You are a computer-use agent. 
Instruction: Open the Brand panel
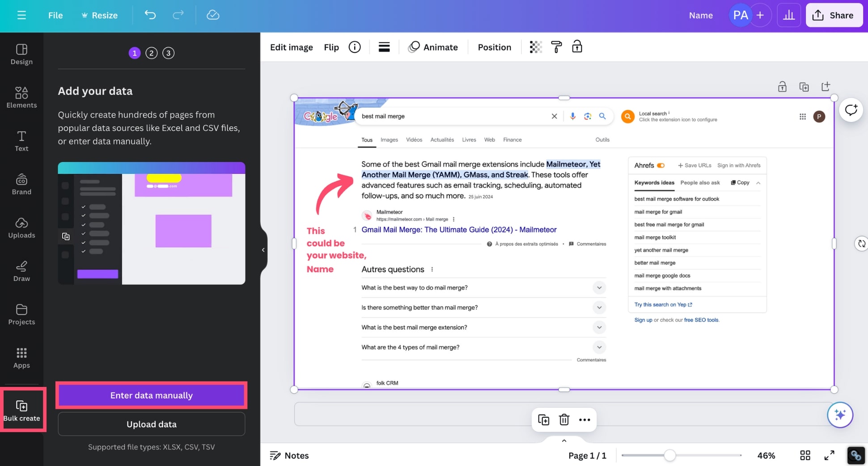pyautogui.click(x=21, y=184)
